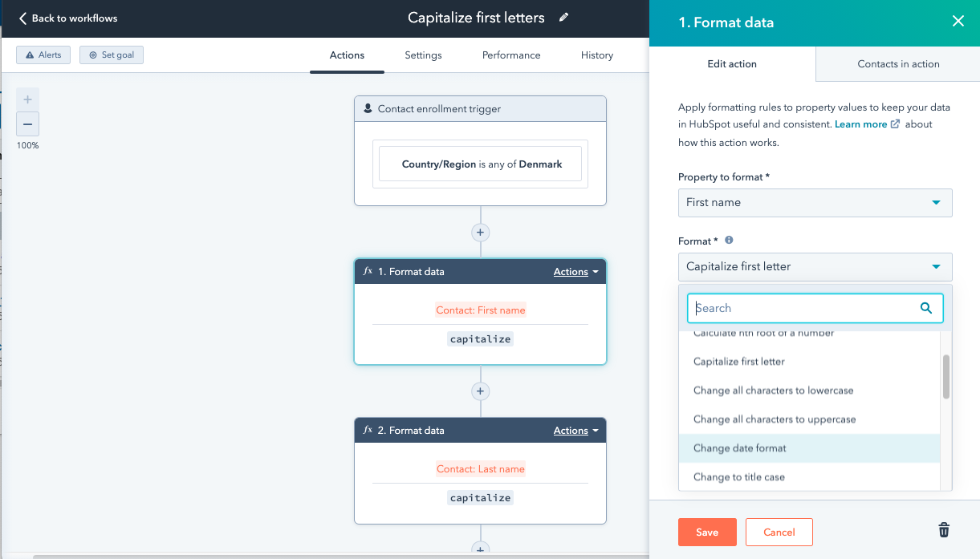Viewport: 980px width, 559px height.
Task: Expand the Actions menu on step 1
Action: pyautogui.click(x=575, y=272)
